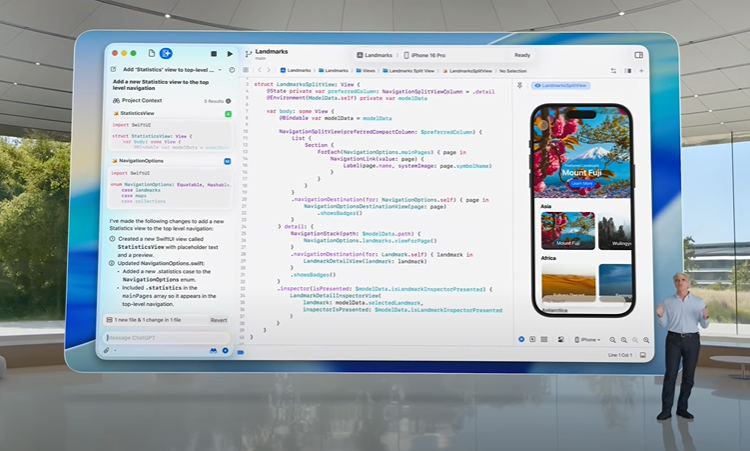
Task: Click the Ready activity status
Action: coord(522,55)
